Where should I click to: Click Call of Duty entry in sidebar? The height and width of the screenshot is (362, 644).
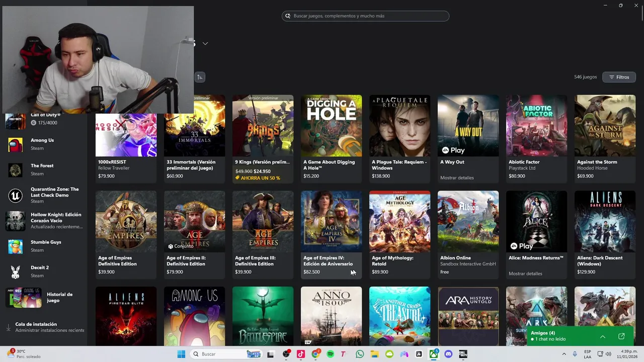(x=43, y=119)
